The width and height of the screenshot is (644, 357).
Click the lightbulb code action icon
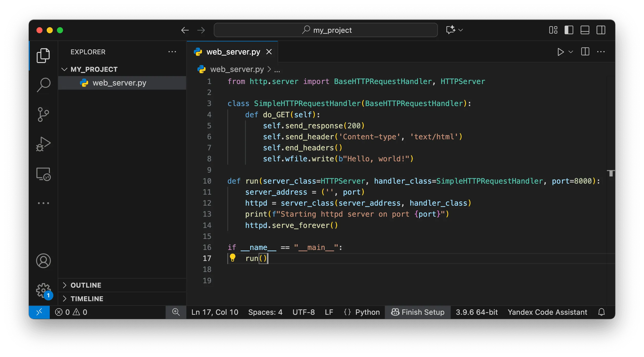coord(233,258)
